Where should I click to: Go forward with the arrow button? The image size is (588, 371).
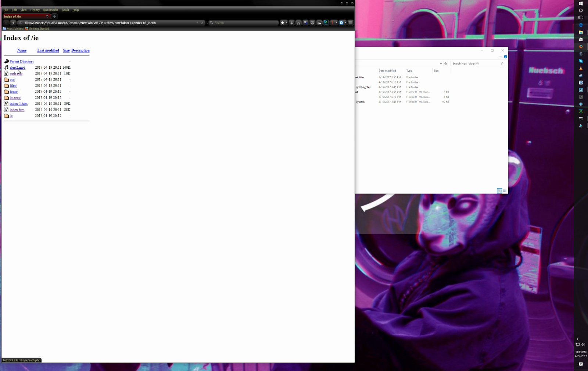(13, 23)
